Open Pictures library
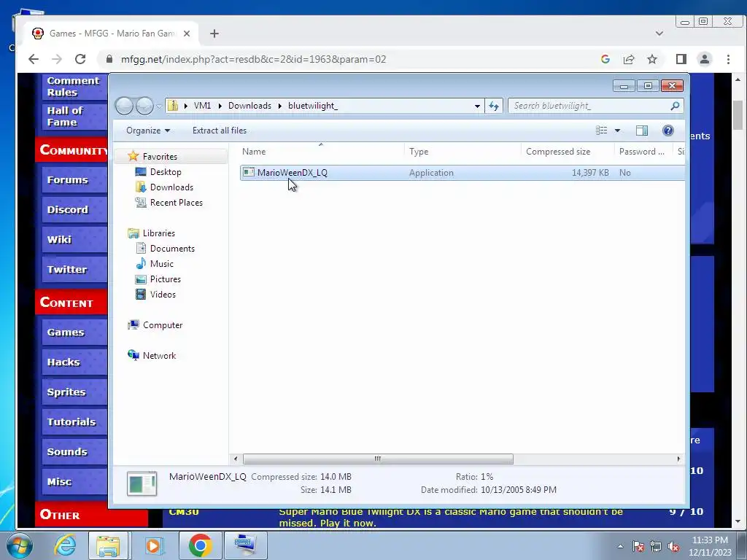The height and width of the screenshot is (560, 747). 166,279
